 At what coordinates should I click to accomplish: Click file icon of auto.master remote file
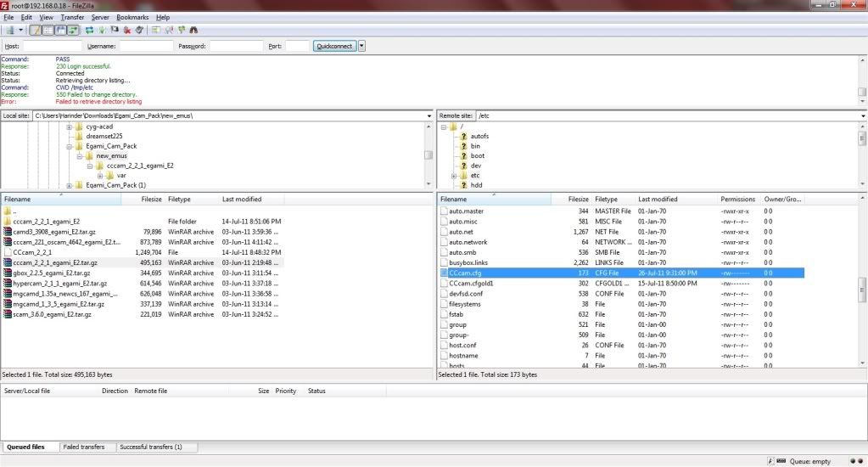(x=444, y=211)
